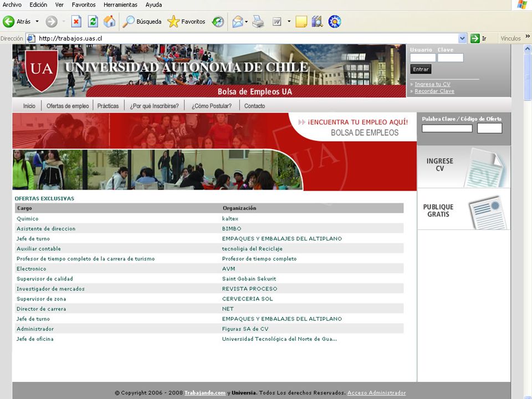Go to Inicio site tab

point(29,106)
